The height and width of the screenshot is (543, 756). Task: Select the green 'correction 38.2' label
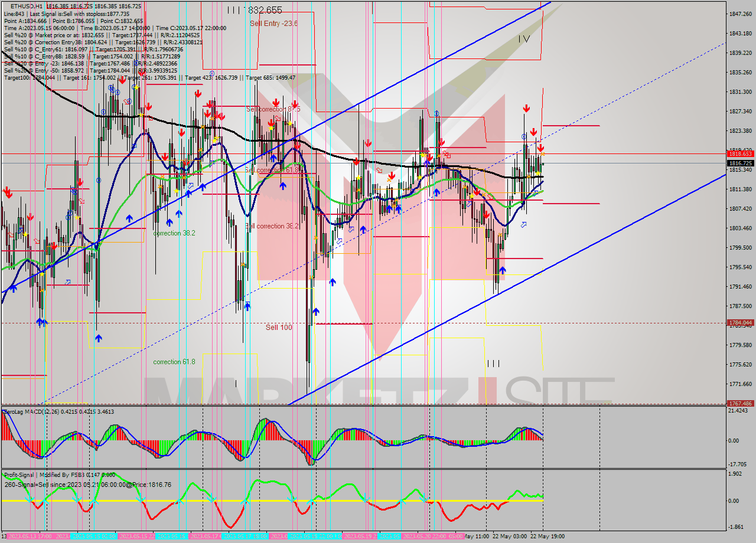coord(174,233)
